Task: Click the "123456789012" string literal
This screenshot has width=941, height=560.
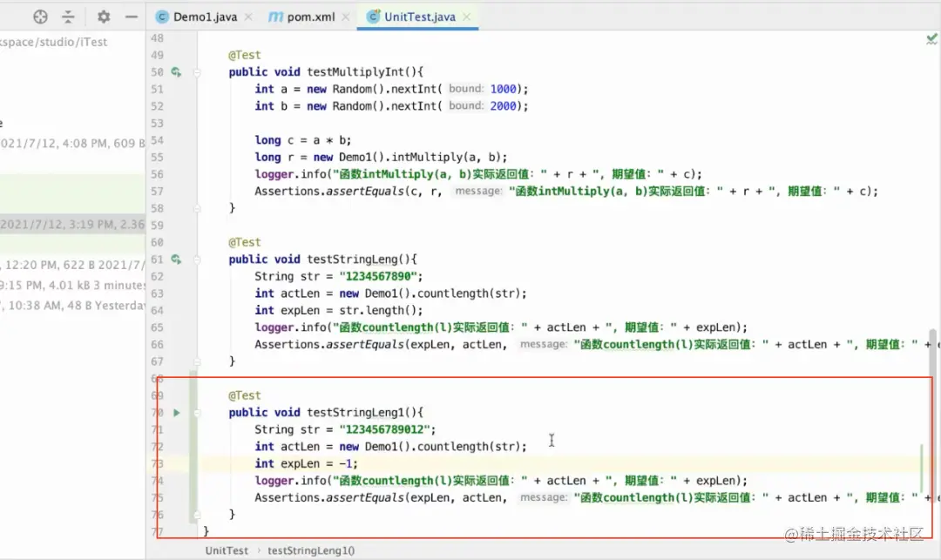Action: tap(385, 429)
